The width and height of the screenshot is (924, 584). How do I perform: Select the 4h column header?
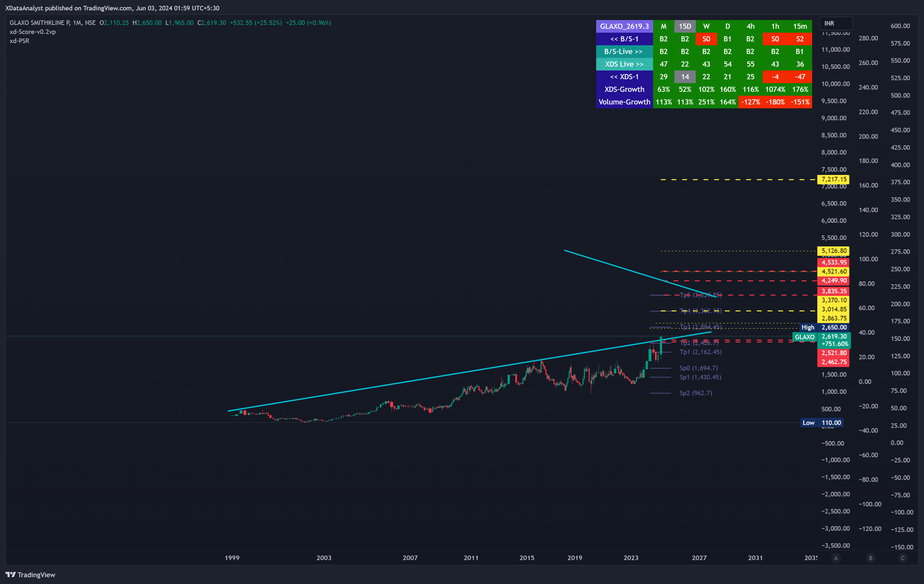[751, 26]
